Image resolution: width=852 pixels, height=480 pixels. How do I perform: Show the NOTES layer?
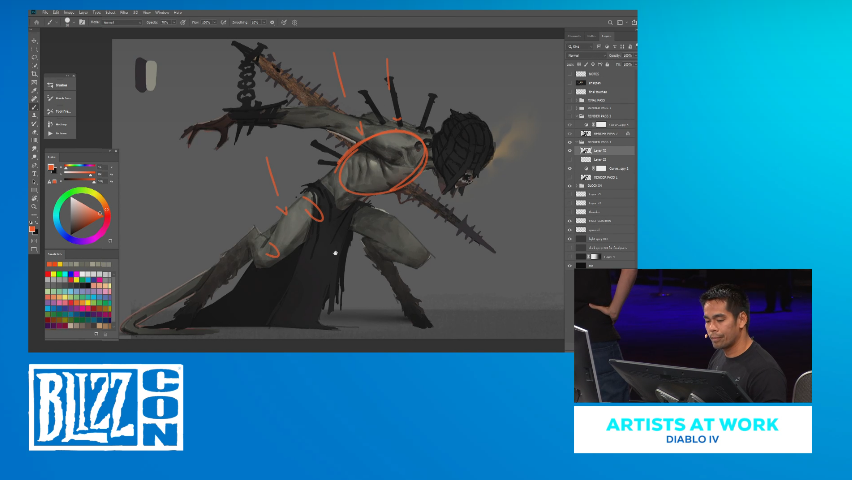(570, 74)
